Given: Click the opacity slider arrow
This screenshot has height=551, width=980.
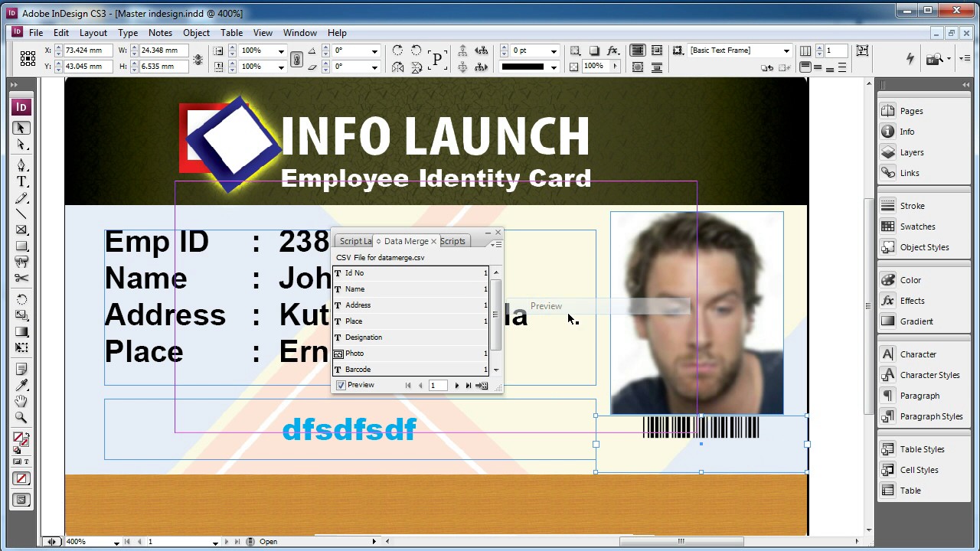Looking at the screenshot, I should pos(614,67).
